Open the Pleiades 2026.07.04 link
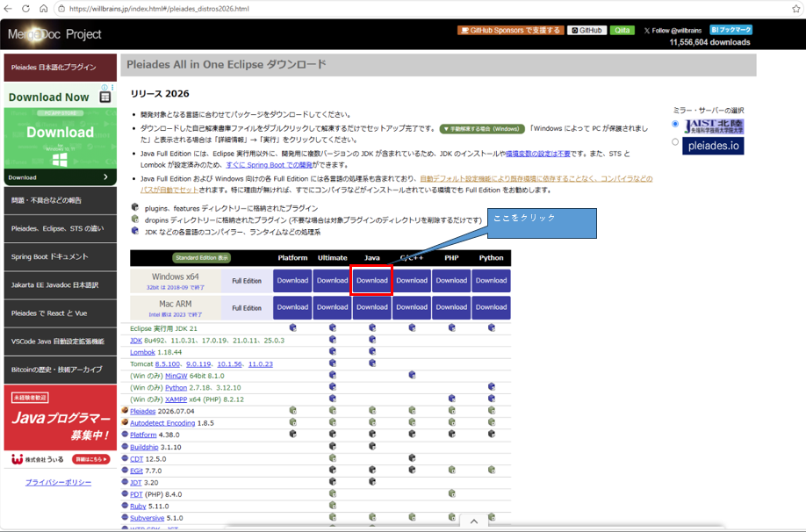 tap(143, 411)
